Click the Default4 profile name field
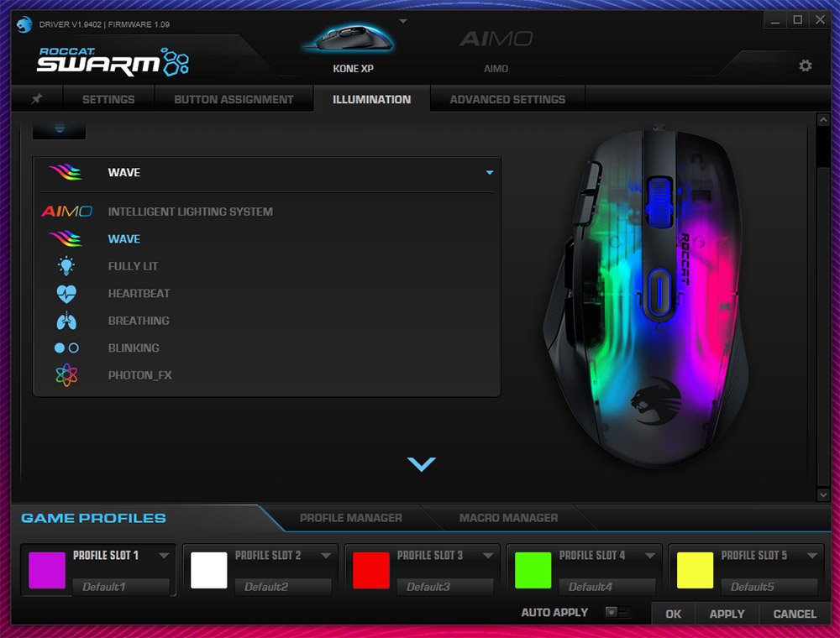Viewport: 840px width, 638px height. coord(607,587)
